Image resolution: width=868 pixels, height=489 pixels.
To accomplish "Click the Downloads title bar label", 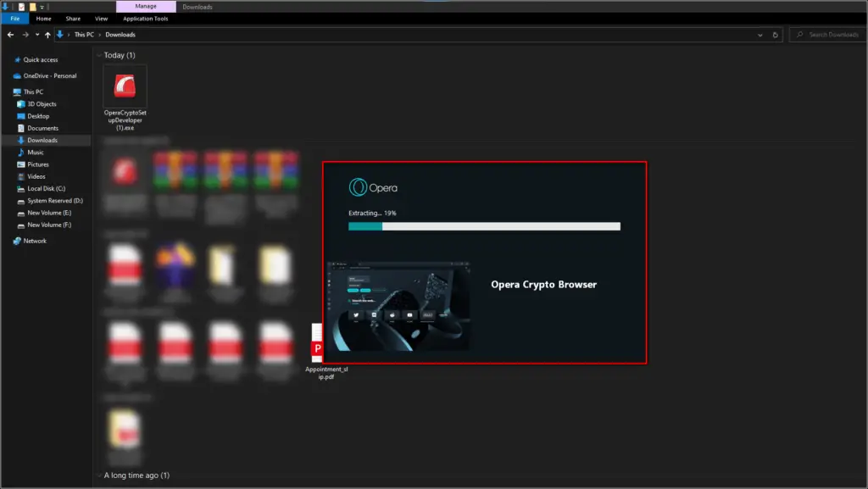I will pos(198,7).
